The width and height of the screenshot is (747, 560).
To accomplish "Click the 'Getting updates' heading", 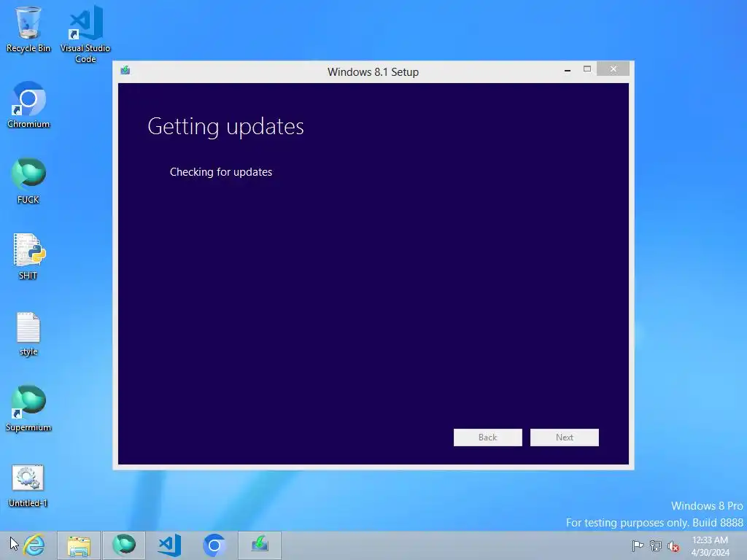I will tap(226, 127).
